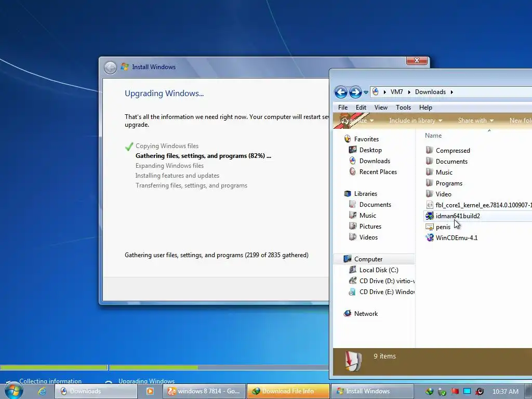Click the Name column header
532x399 pixels.
[433, 136]
